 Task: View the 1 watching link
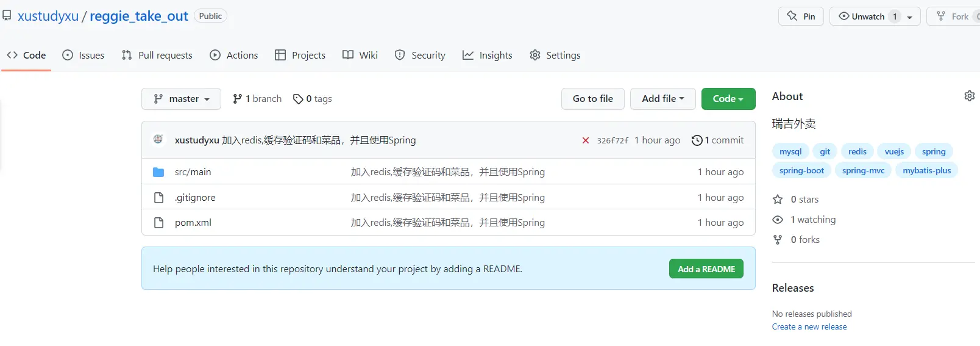[x=804, y=220]
